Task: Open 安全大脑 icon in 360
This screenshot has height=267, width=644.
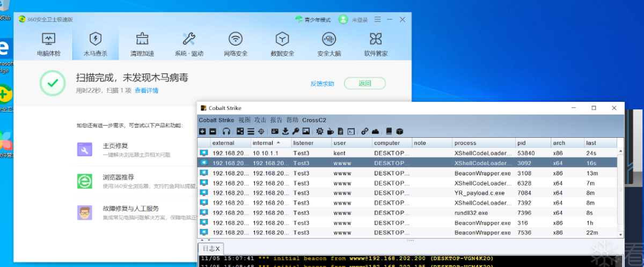Action: point(329,44)
